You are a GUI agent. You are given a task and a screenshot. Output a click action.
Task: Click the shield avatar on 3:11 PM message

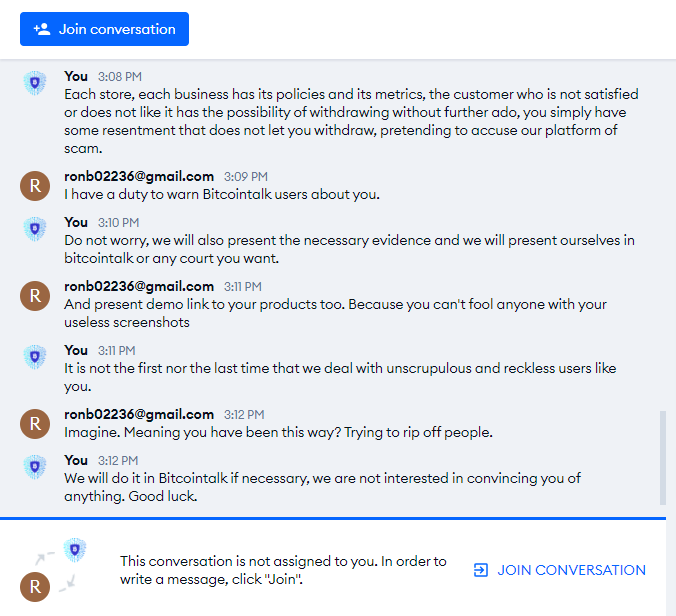pyautogui.click(x=35, y=356)
